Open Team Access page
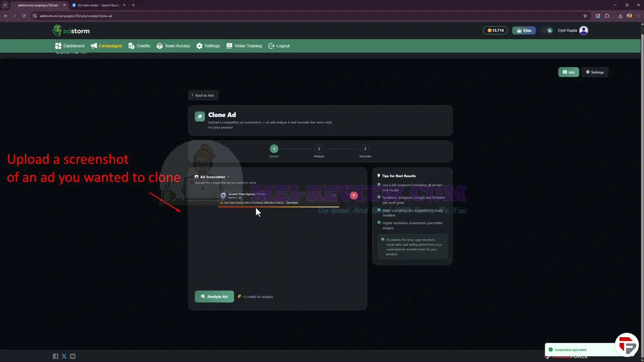The width and height of the screenshot is (644, 362). (x=173, y=46)
